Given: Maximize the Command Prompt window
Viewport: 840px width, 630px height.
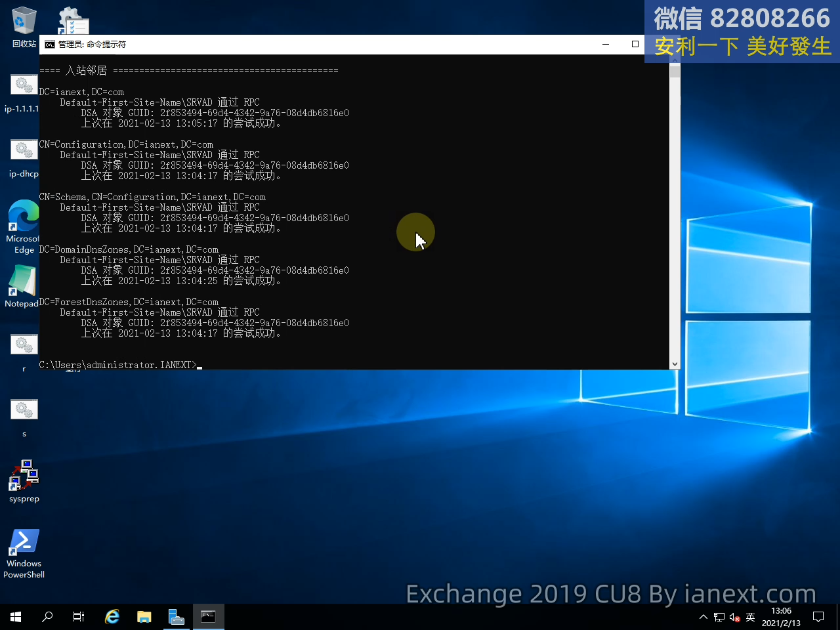Looking at the screenshot, I should click(x=635, y=44).
